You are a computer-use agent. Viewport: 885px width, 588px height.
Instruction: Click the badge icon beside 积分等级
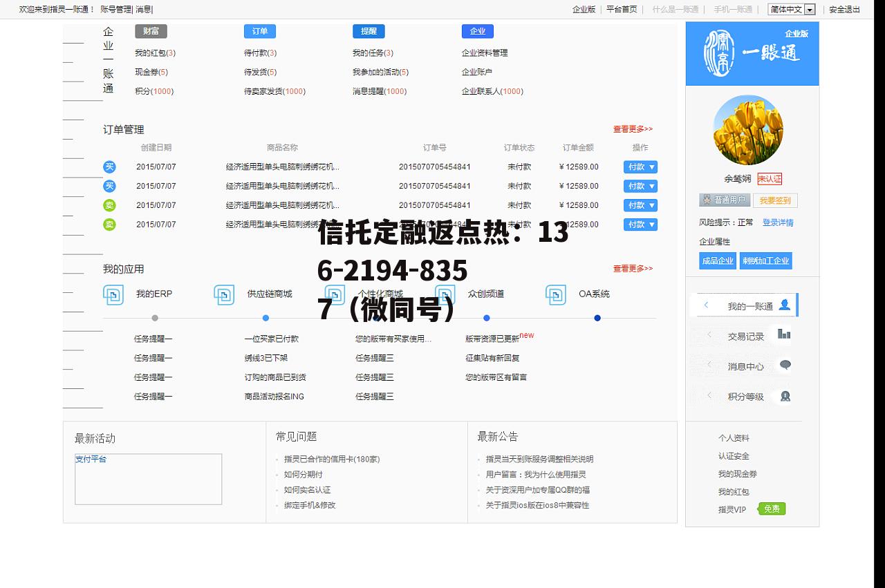pos(785,396)
